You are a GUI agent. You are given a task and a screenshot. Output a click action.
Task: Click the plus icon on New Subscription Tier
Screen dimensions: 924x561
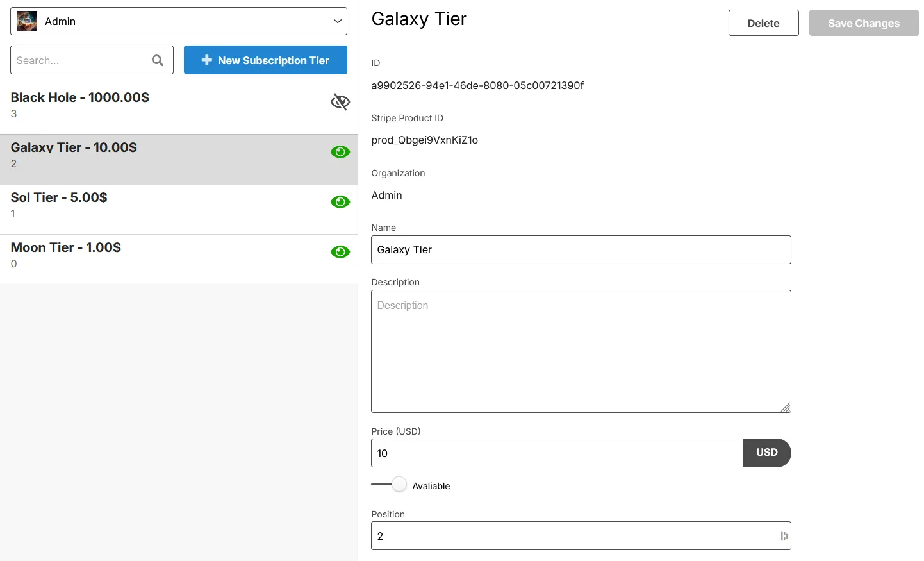207,60
